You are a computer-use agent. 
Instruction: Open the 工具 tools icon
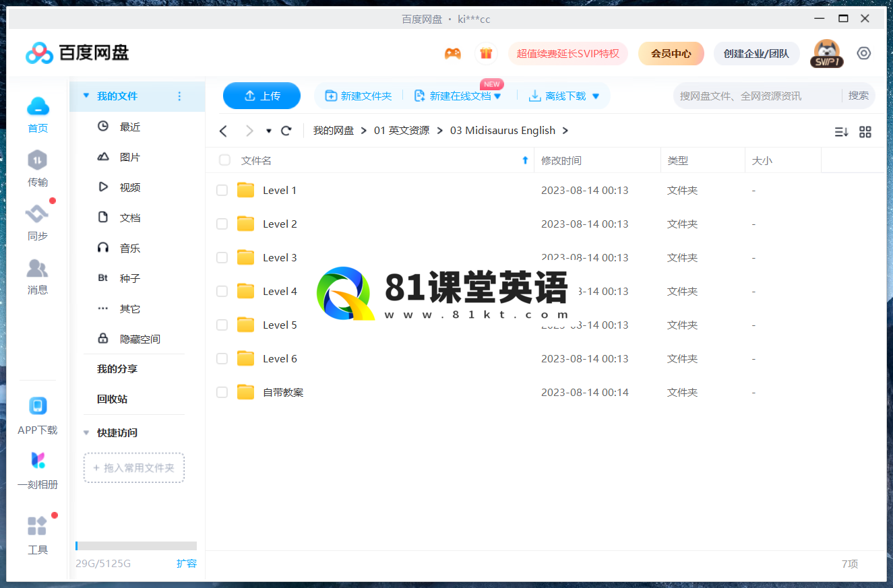(x=38, y=525)
